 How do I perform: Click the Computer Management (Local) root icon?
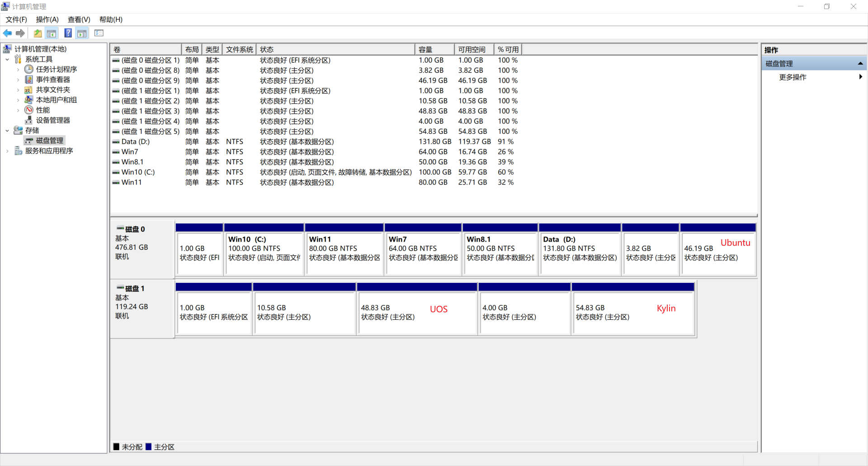tap(7, 49)
